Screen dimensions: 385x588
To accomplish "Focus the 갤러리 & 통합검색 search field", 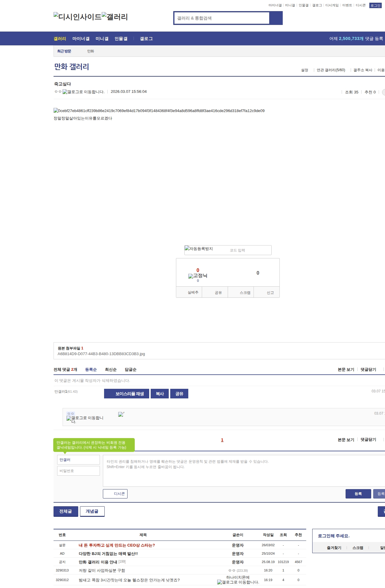I will coord(222,18).
